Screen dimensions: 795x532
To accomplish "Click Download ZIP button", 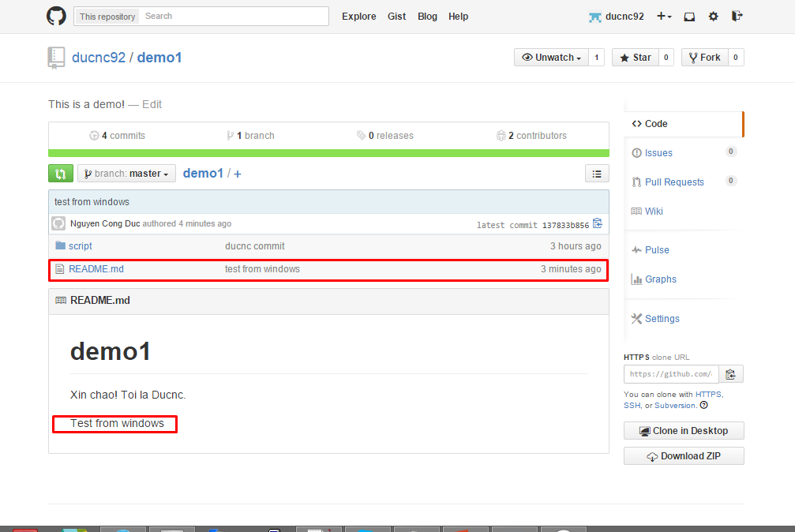I will click(x=684, y=456).
